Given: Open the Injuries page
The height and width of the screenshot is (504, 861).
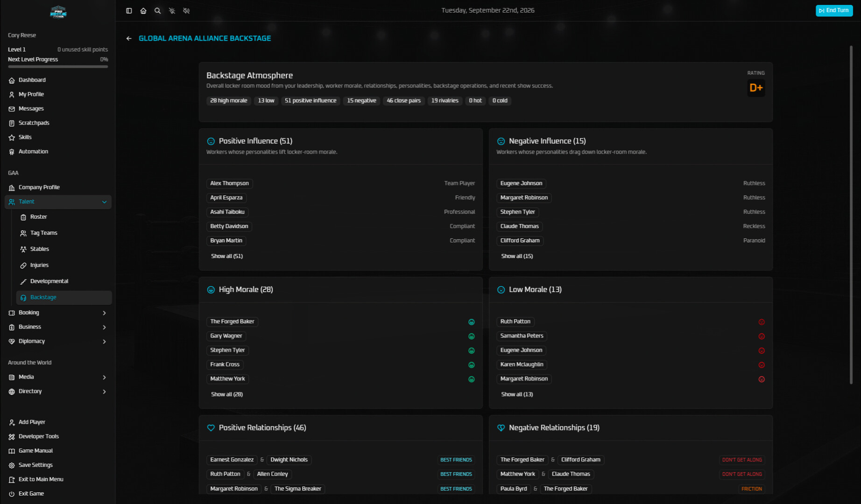Looking at the screenshot, I should coord(64,266).
